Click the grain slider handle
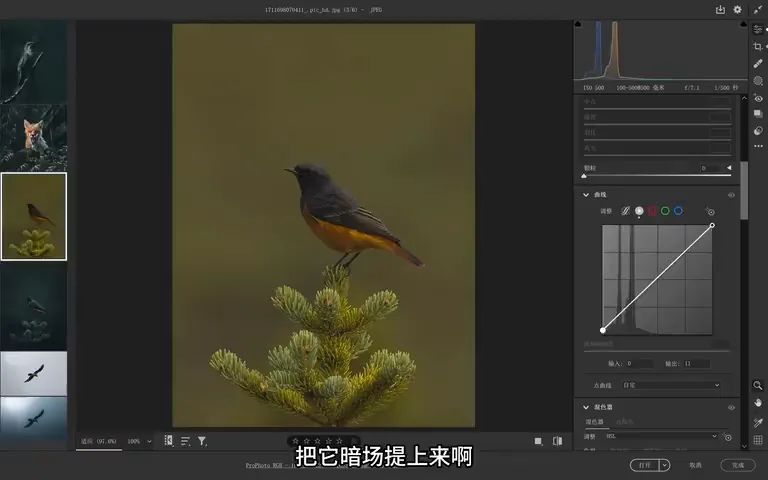This screenshot has height=480, width=768. click(x=584, y=176)
